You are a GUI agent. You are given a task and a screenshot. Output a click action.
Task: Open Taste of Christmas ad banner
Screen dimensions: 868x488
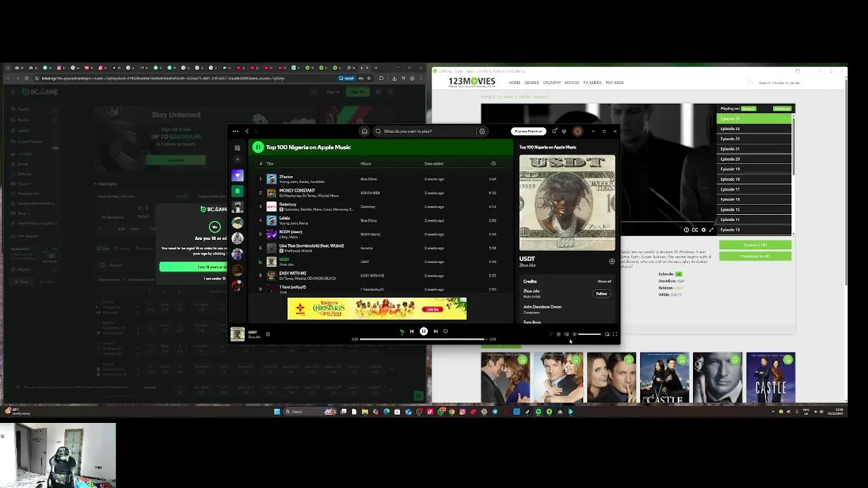377,308
